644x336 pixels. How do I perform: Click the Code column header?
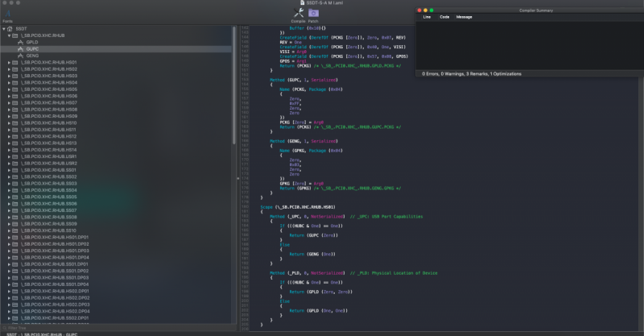pyautogui.click(x=444, y=16)
